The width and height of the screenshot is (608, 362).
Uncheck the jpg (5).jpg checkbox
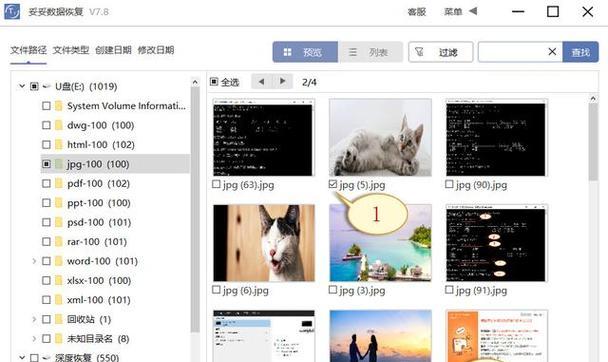tap(333, 184)
